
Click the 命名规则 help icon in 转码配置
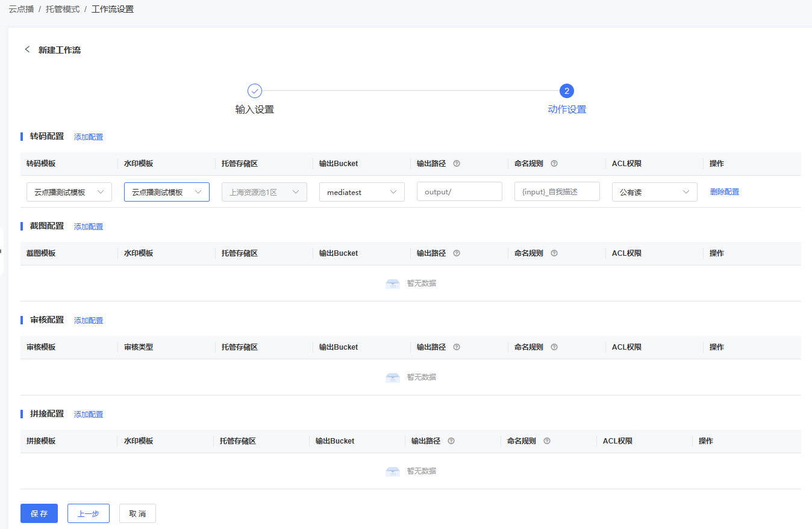(554, 164)
